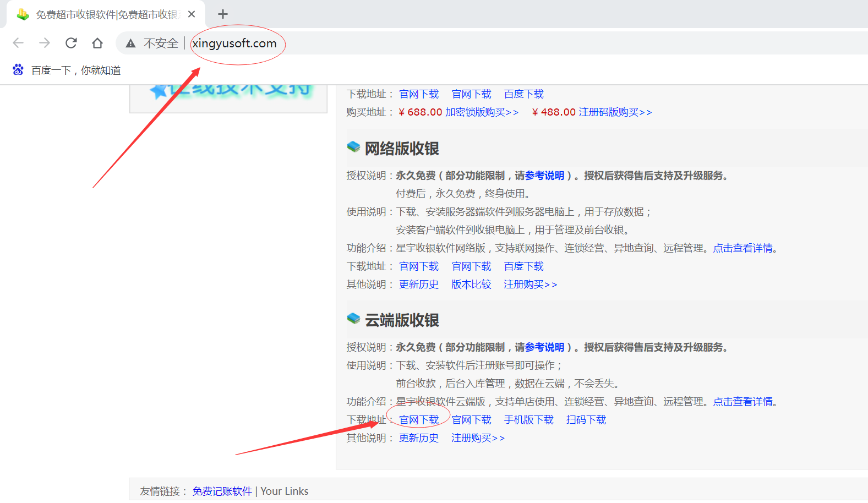Open 手机版下载 link
Image resolution: width=868 pixels, height=503 pixels.
528,420
